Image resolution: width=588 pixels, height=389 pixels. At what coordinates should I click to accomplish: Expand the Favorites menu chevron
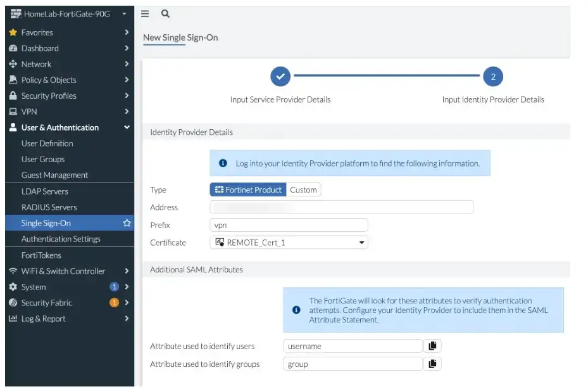pos(127,32)
